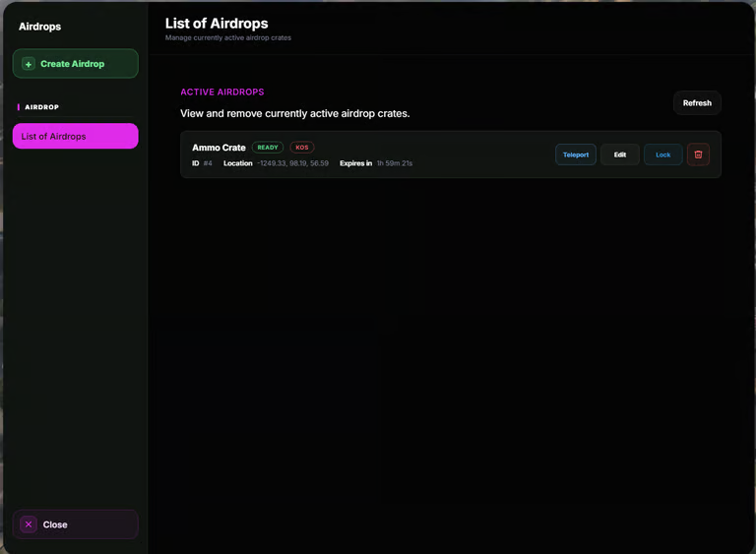The image size is (756, 554).
Task: Click the expiry time 1h 59m 21s
Action: tap(395, 163)
